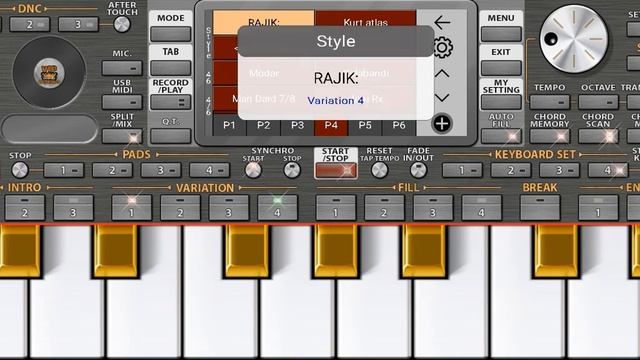Viewport: 640px width, 360px height.
Task: Turn the large value dial knob
Action: [573, 39]
